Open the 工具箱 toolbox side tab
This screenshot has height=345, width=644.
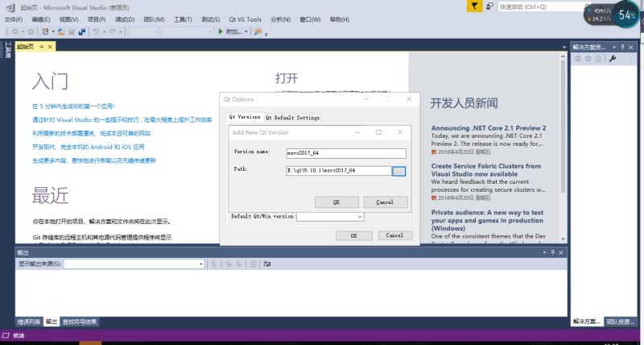click(x=8, y=49)
